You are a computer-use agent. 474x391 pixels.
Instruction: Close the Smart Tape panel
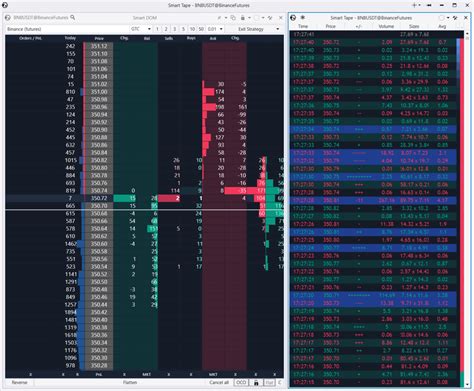click(x=466, y=18)
